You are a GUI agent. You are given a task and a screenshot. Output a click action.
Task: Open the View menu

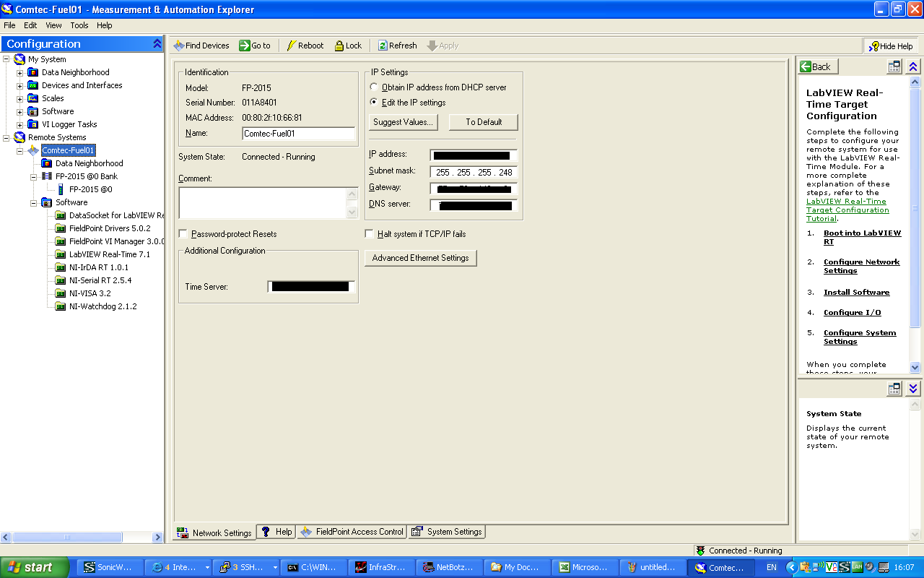54,25
